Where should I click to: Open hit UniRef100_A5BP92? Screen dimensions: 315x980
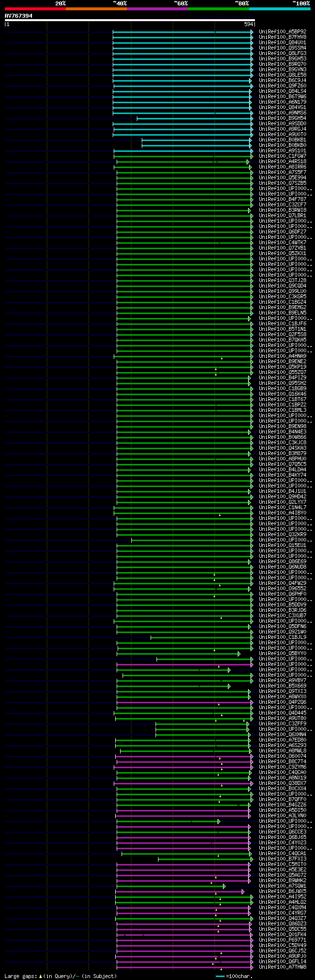pos(283,32)
